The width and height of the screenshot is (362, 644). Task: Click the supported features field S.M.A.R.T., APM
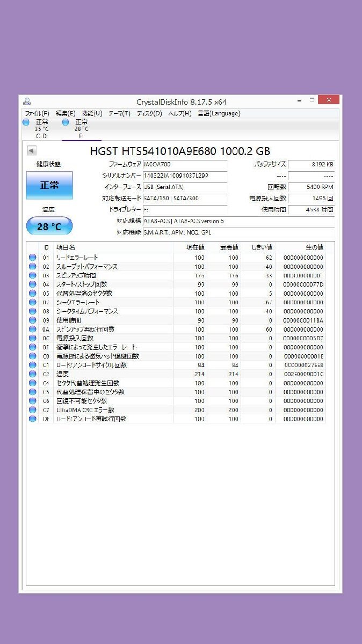238,232
